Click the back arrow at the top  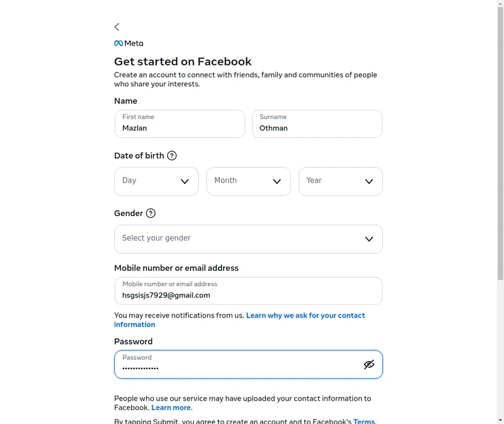tap(117, 26)
